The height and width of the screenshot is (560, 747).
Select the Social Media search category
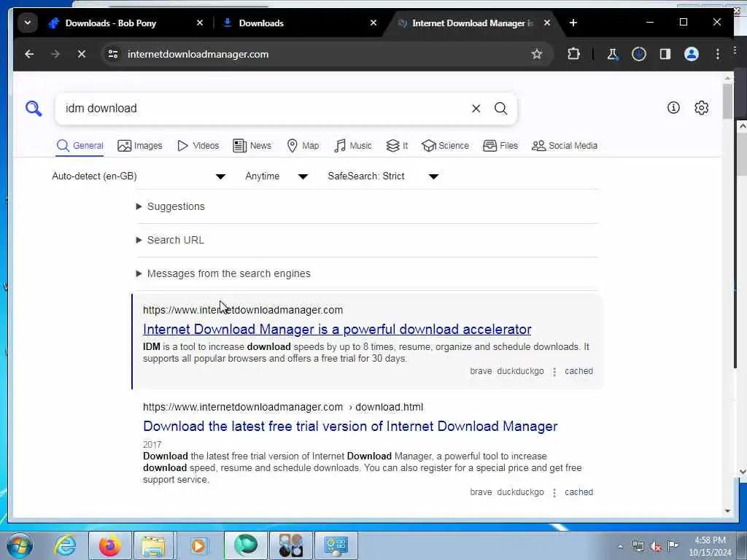[x=565, y=146]
